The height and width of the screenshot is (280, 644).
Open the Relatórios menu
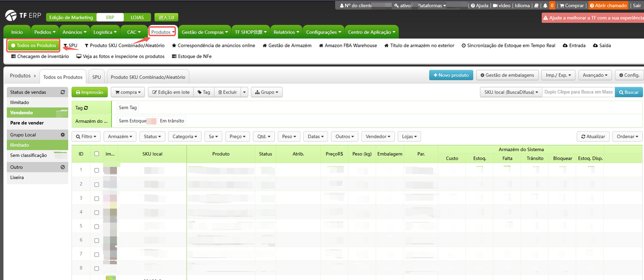tap(286, 32)
